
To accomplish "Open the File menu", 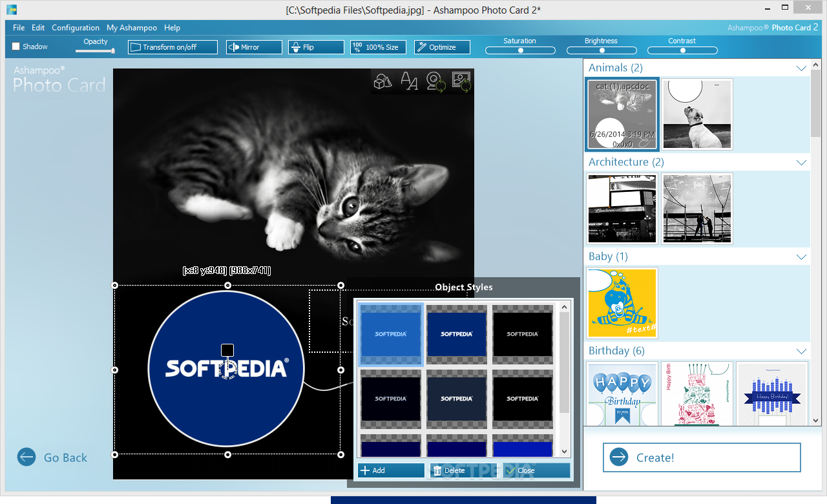I will tap(19, 28).
